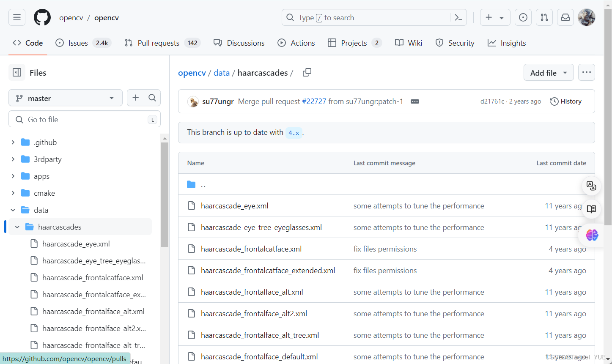
Task: Click the plus create-new icon
Action: pyautogui.click(x=489, y=17)
